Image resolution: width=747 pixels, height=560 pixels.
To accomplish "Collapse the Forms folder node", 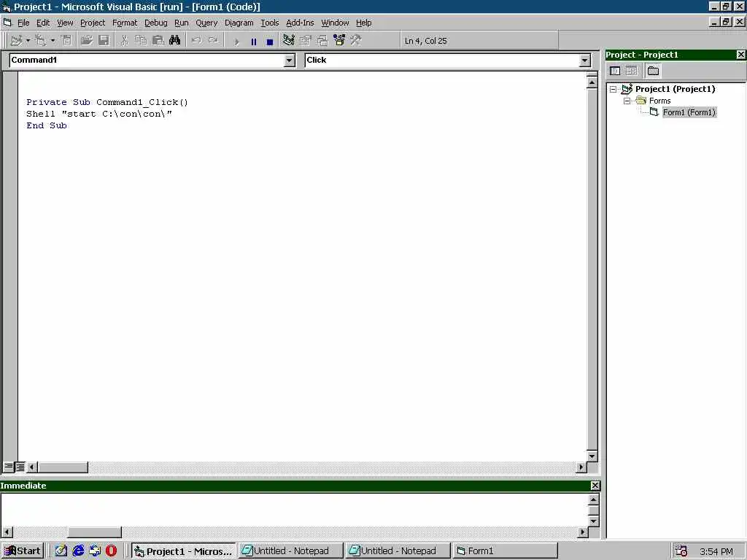I will 627,101.
